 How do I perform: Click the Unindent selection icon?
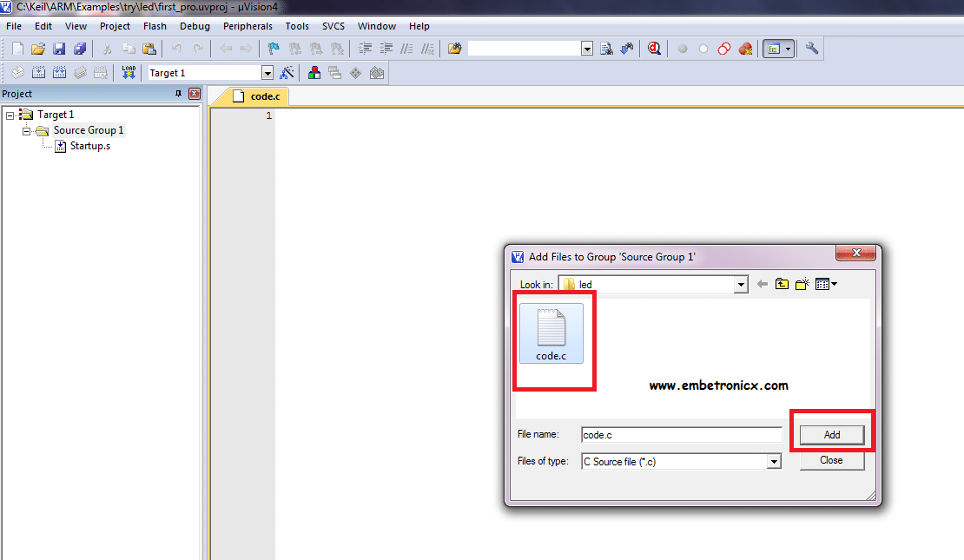[x=386, y=49]
